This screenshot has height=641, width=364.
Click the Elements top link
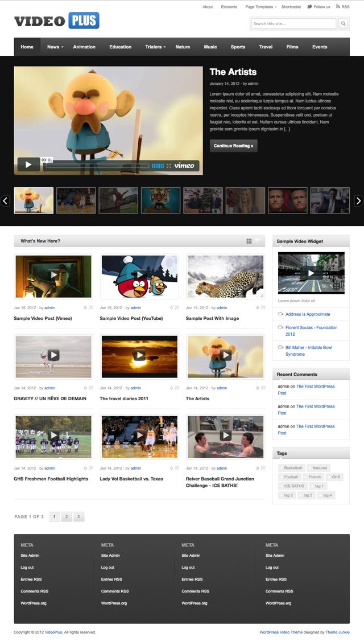coord(229,7)
